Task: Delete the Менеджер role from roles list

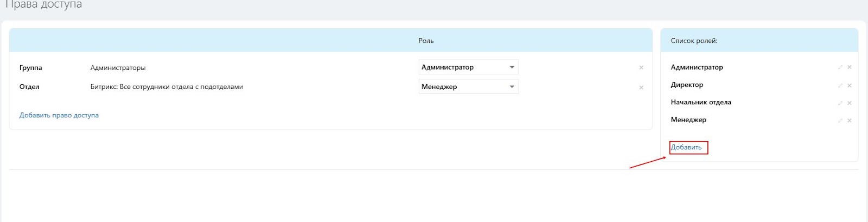Action: click(x=850, y=120)
